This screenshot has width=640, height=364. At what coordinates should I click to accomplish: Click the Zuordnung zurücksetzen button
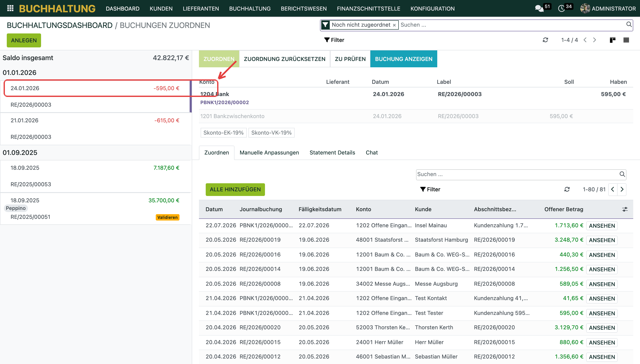point(284,59)
